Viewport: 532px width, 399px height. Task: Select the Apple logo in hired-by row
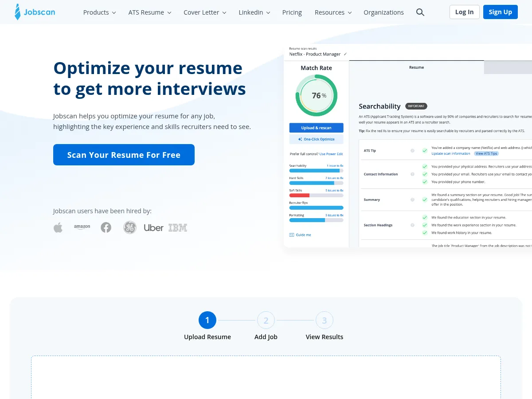tap(58, 227)
